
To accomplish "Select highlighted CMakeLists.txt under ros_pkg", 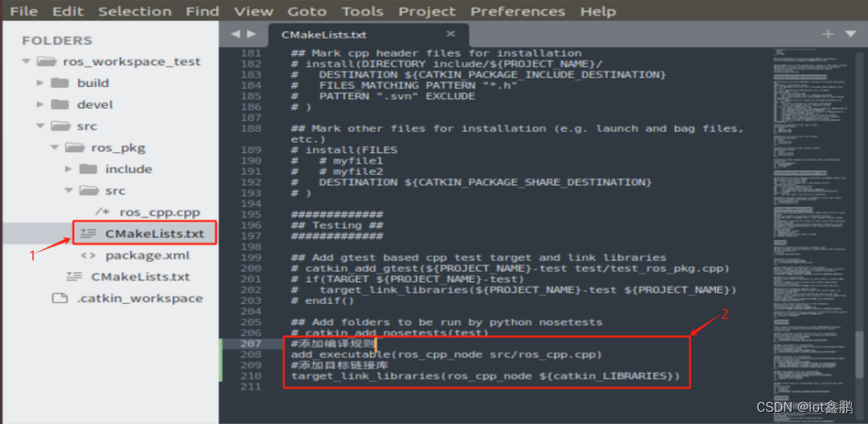I will 155,234.
